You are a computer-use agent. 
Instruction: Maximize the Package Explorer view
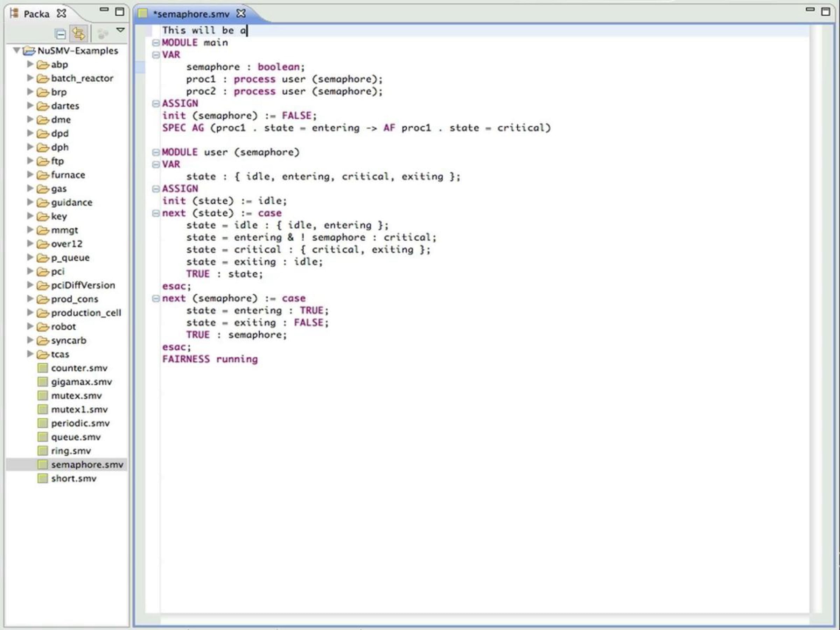click(120, 12)
